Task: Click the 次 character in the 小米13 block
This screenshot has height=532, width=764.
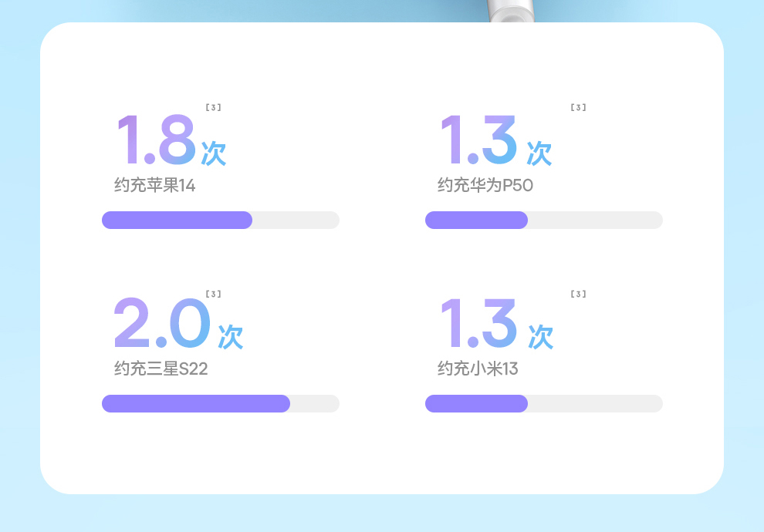Action: pos(541,337)
